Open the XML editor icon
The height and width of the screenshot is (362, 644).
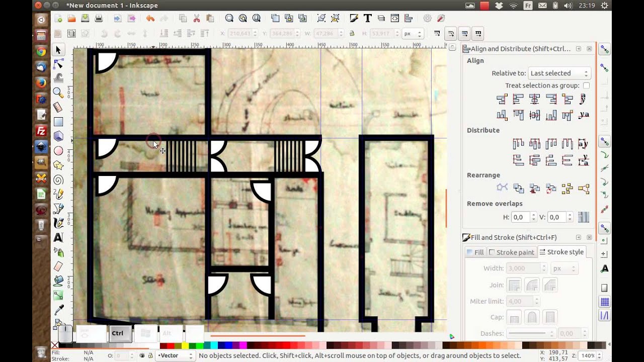(395, 19)
